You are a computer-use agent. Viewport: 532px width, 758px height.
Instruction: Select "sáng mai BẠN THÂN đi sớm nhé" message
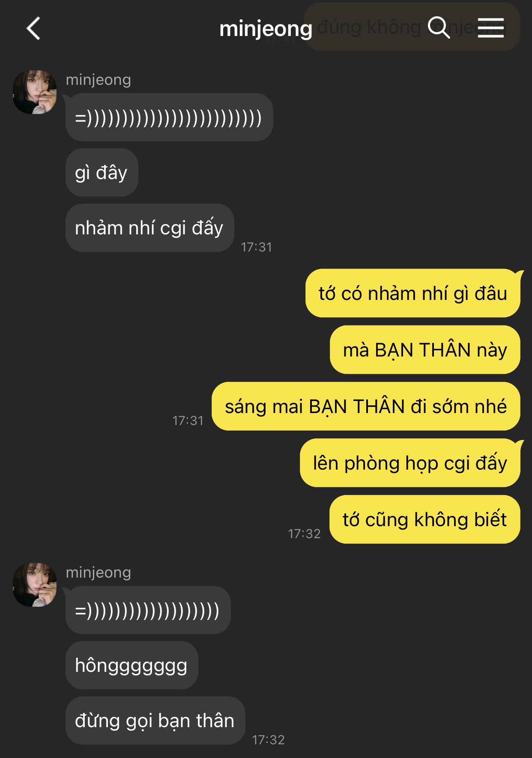366,407
